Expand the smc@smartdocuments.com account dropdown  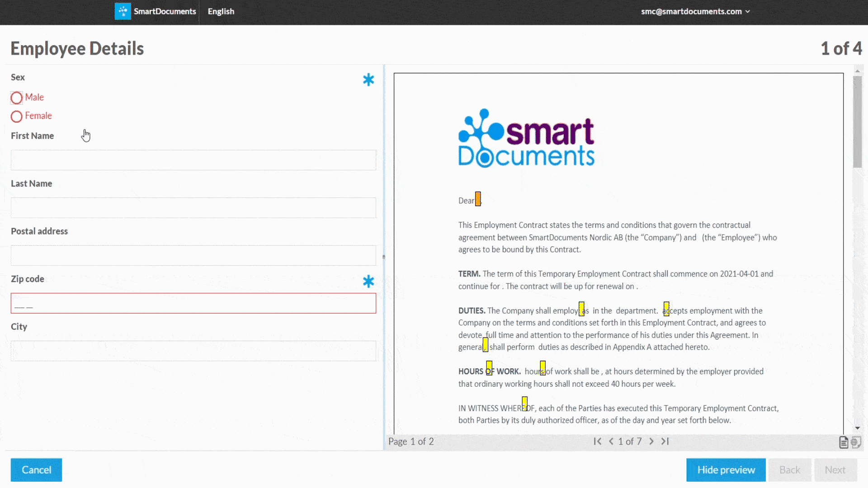point(695,11)
